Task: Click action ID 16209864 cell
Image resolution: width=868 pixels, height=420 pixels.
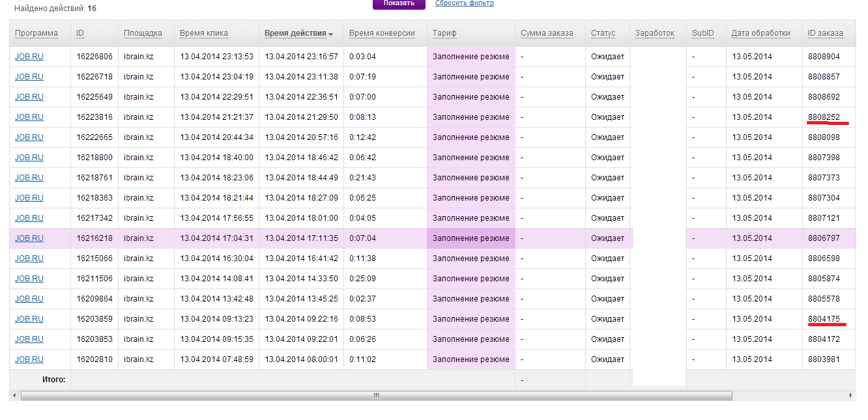Action: click(94, 299)
